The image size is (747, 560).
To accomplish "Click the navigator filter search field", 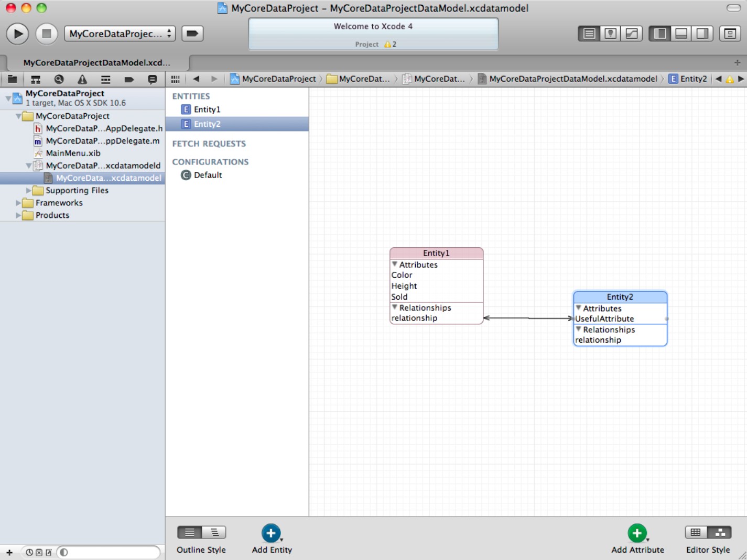I will coord(109,552).
